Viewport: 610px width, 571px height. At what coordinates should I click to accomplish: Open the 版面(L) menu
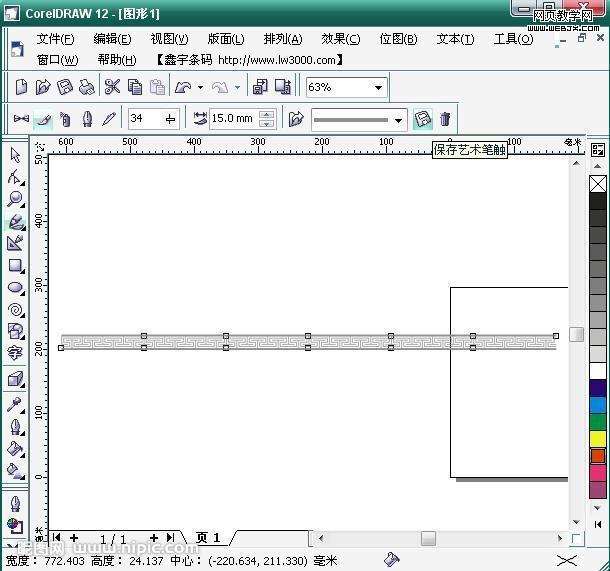226,39
